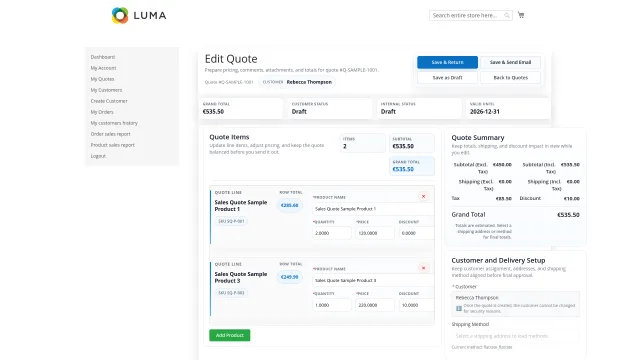The height and width of the screenshot is (360, 640).
Task: Edit price field showing 120.0000
Action: (375, 233)
